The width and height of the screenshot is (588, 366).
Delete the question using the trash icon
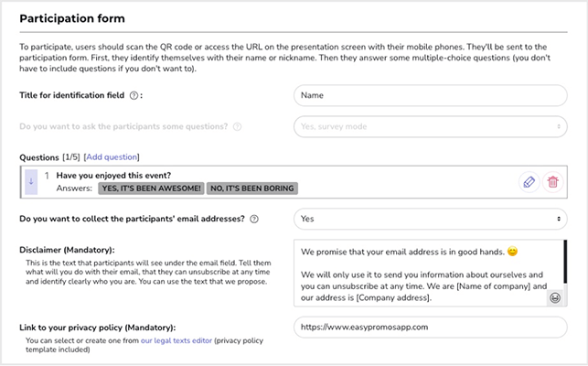point(552,181)
